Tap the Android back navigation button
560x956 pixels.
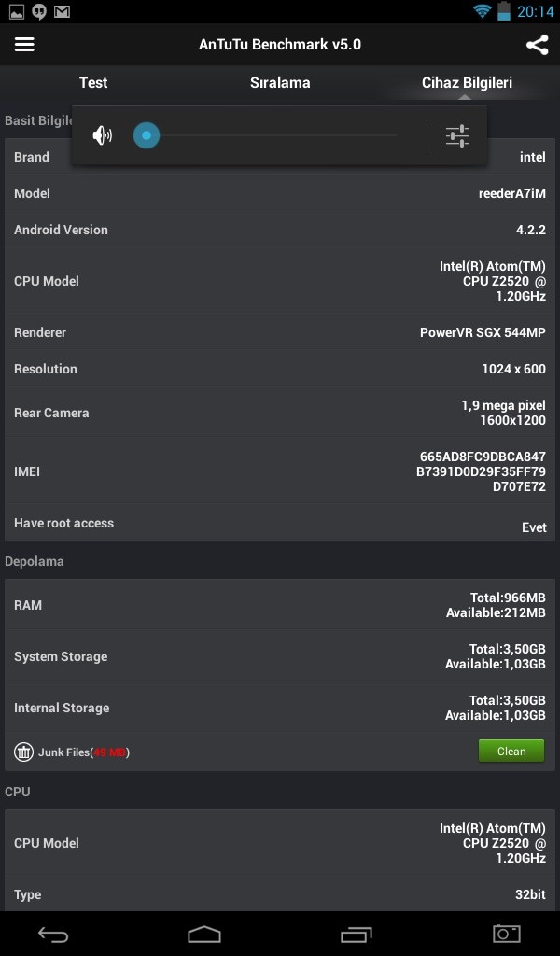(x=53, y=934)
